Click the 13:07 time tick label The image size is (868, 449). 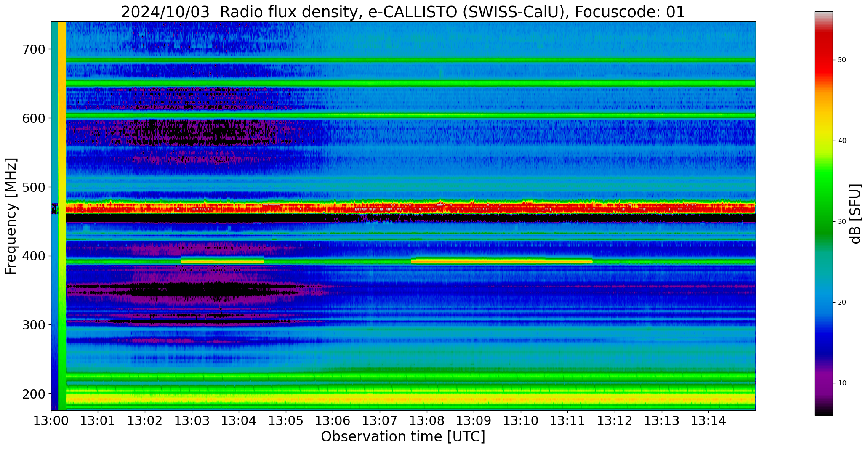(380, 420)
